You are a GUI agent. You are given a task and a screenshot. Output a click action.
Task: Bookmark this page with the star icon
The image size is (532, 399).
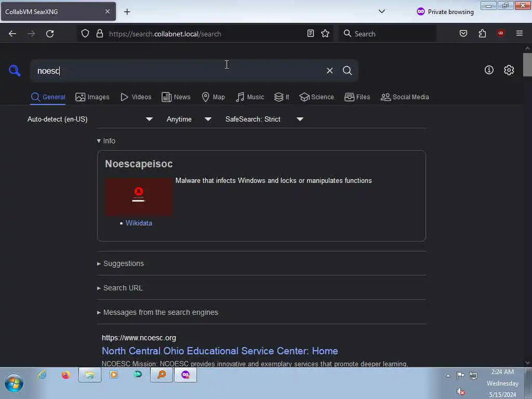tap(325, 34)
